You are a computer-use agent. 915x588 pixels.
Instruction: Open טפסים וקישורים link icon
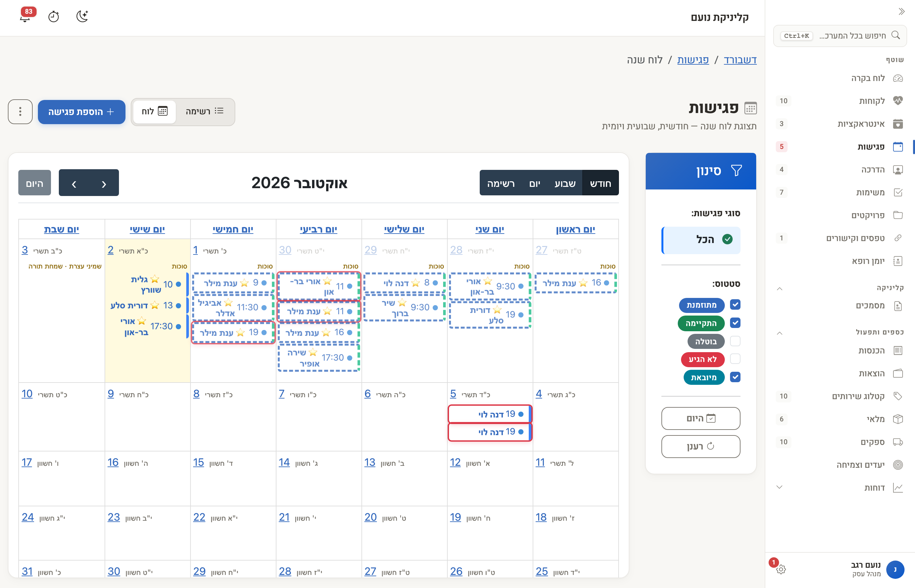tap(898, 238)
